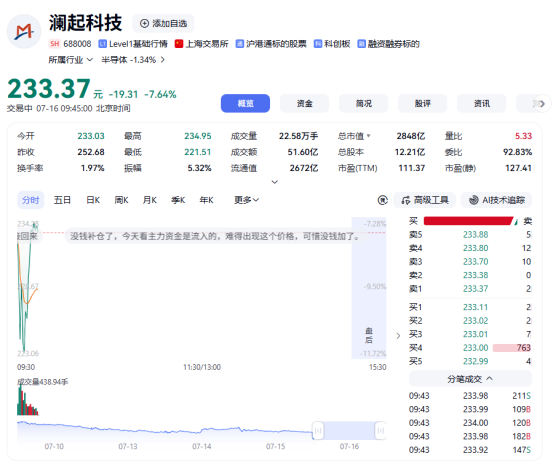Click 卖5 price 233.88
Viewport: 553px width, 467px height.
pyautogui.click(x=475, y=235)
